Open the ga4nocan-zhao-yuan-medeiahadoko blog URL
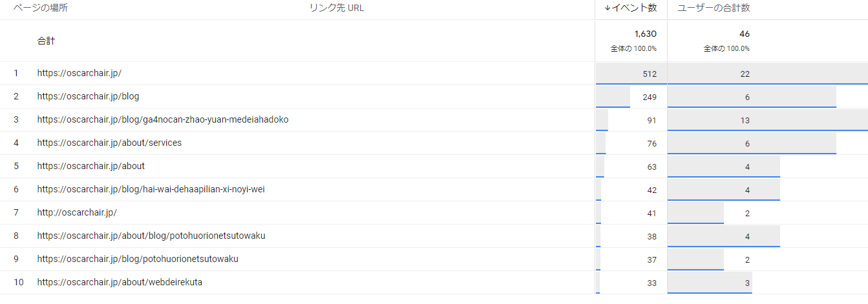Screen dimensions: 868x304 click(162, 120)
